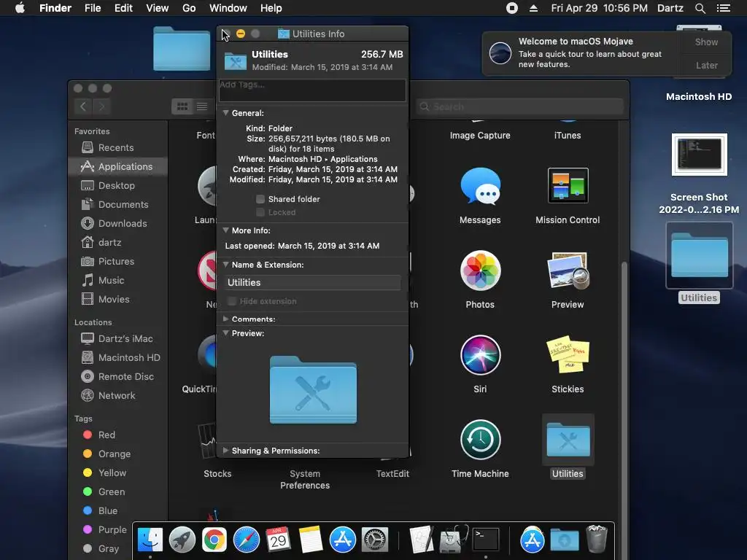Image resolution: width=747 pixels, height=560 pixels.
Task: Open Notes in the Dock
Action: [311, 540]
